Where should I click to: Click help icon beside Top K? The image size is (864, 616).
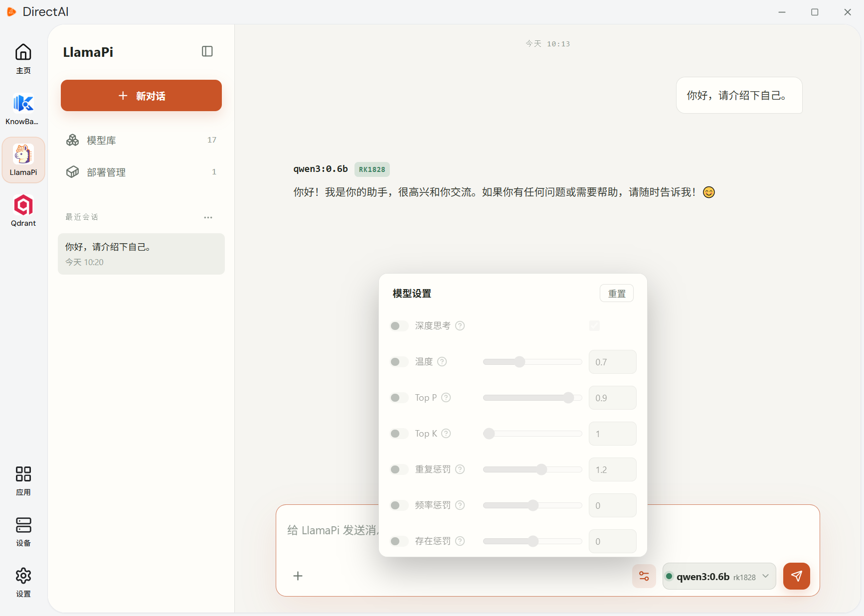446,434
